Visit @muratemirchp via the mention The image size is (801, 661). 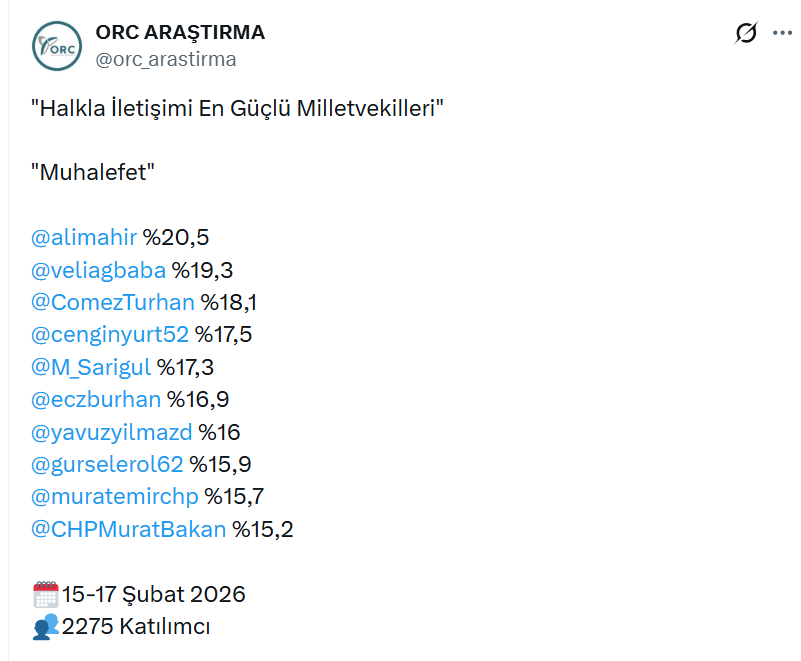click(x=115, y=497)
